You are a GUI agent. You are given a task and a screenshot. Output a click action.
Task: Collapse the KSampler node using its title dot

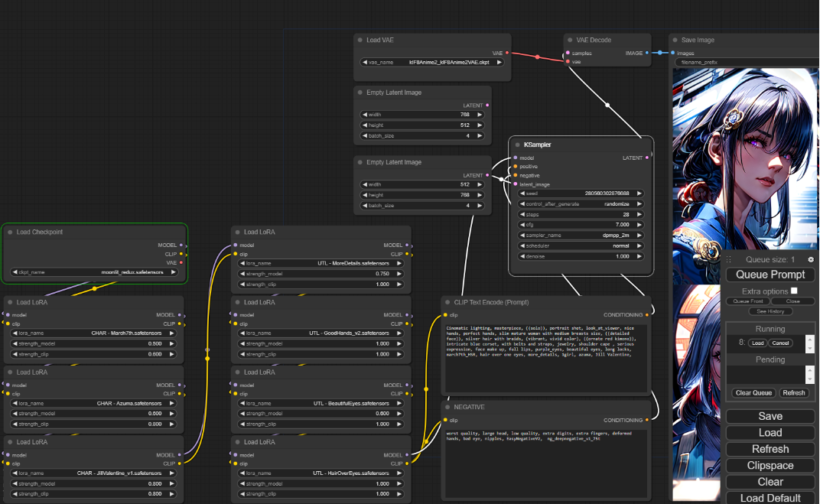pos(516,145)
